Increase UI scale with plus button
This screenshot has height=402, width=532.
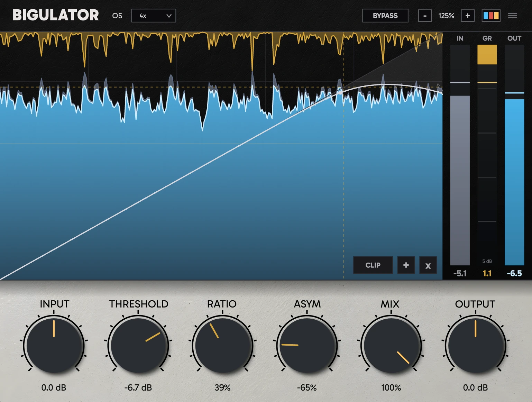[468, 16]
